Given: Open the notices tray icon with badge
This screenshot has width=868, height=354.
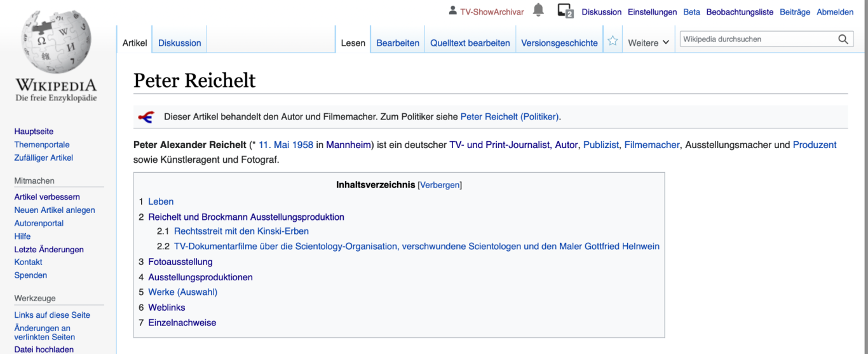Looking at the screenshot, I should click(x=564, y=11).
